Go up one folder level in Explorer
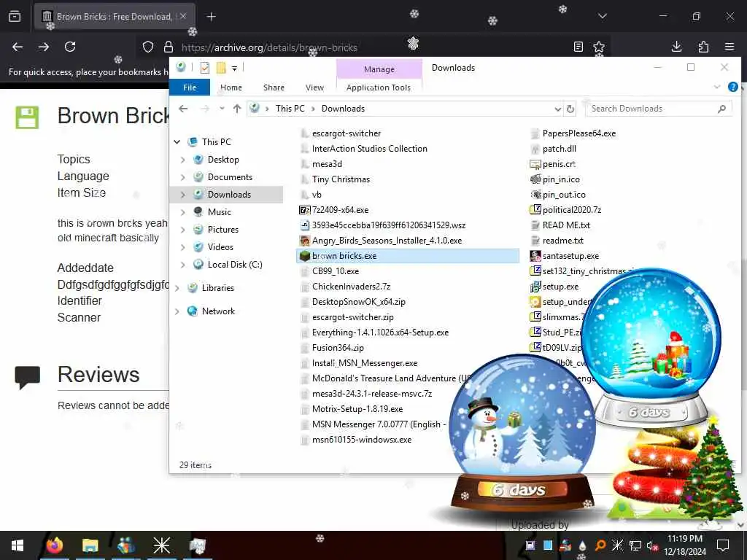 (237, 109)
